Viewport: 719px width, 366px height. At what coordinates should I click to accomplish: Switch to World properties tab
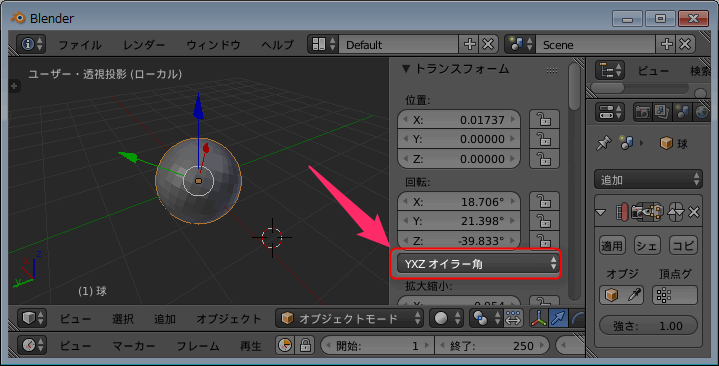tap(702, 112)
